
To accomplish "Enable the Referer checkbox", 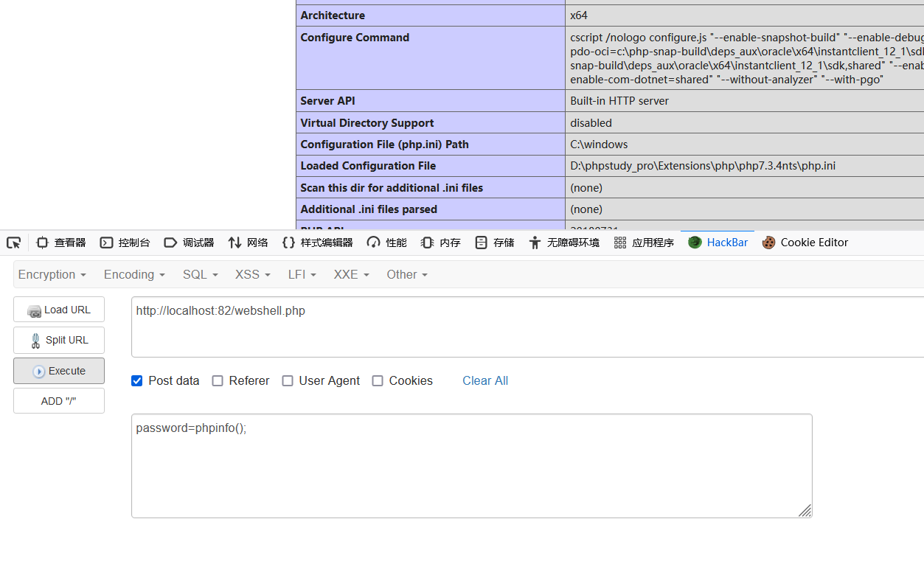I will click(x=218, y=381).
